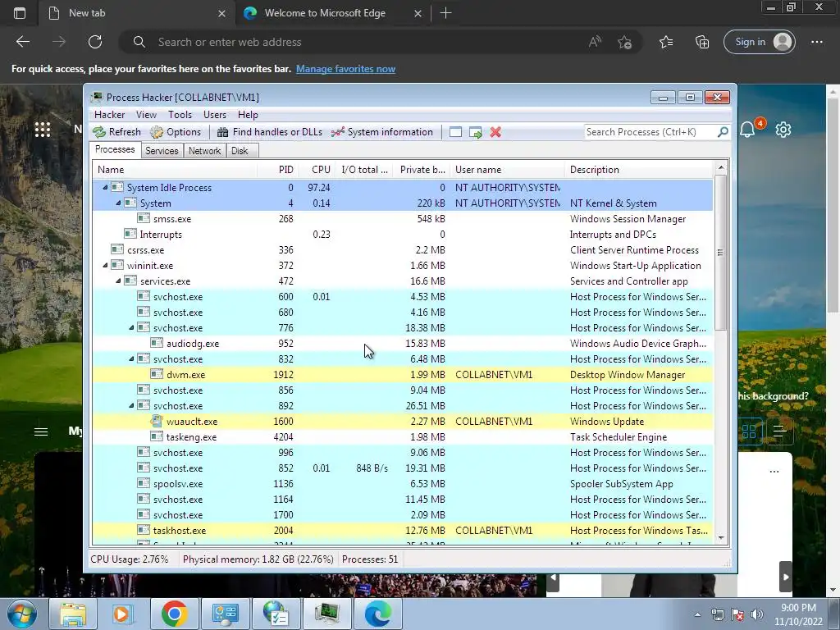The height and width of the screenshot is (630, 840).
Task: Click Sign in button in Edge
Action: (759, 42)
